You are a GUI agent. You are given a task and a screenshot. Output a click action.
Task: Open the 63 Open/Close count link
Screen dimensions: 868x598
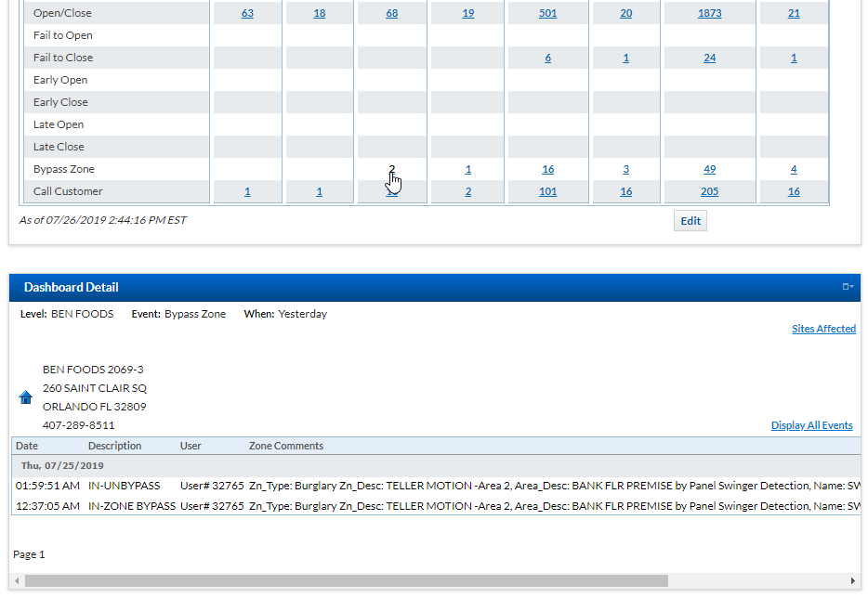click(247, 13)
